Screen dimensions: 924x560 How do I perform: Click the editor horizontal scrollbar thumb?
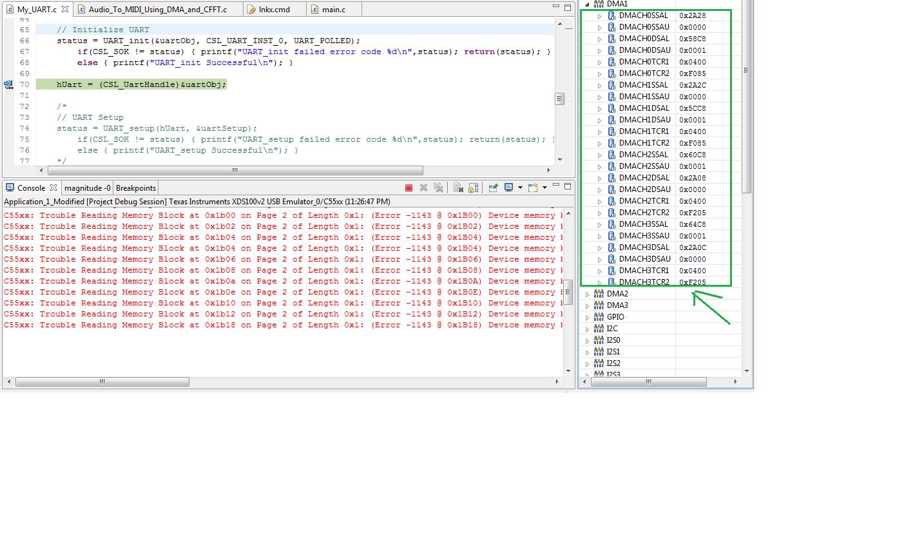(235, 170)
